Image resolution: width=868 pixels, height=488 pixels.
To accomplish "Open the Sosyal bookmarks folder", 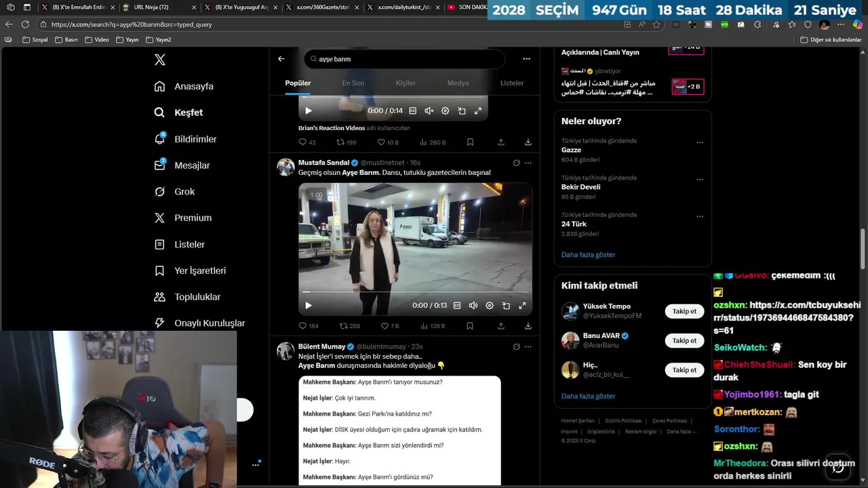I will (x=35, y=40).
